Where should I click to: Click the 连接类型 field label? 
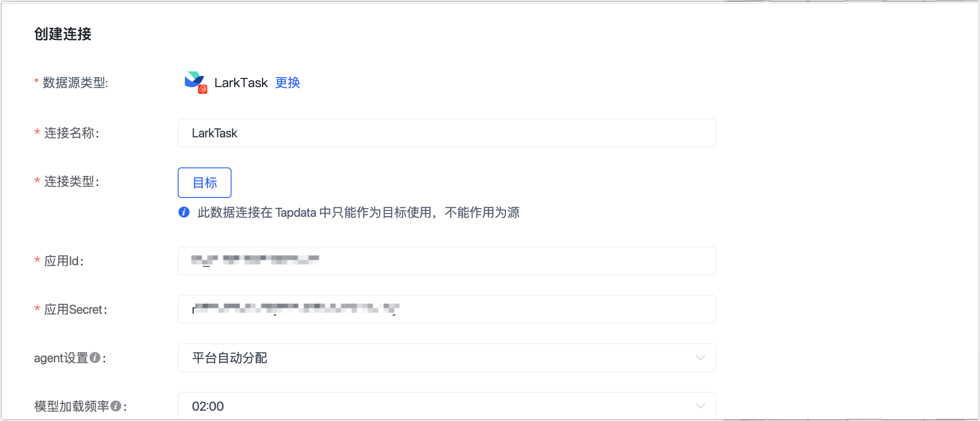click(71, 181)
